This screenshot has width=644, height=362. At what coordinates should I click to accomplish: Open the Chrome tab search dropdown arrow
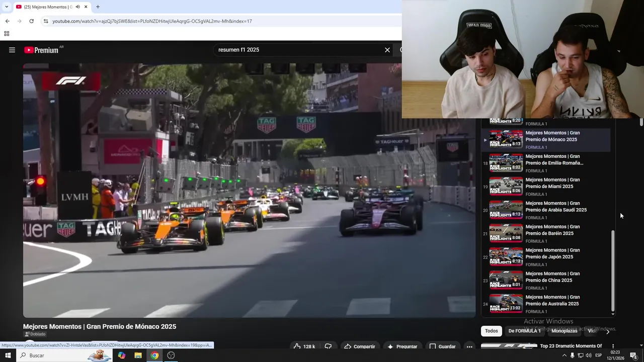7,7
